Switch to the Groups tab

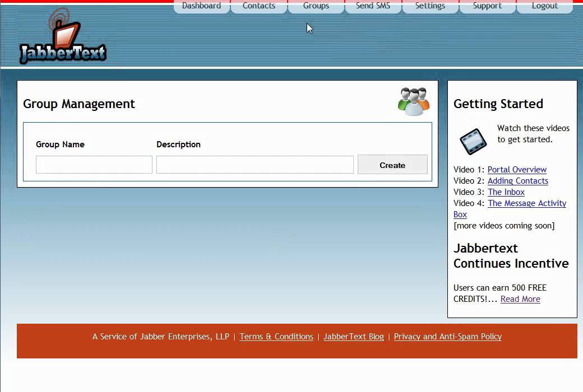coord(316,6)
